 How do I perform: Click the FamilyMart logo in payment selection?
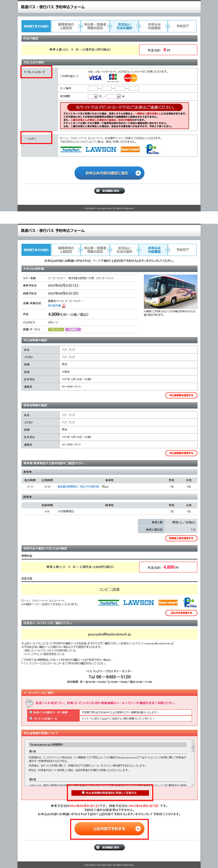tap(71, 150)
